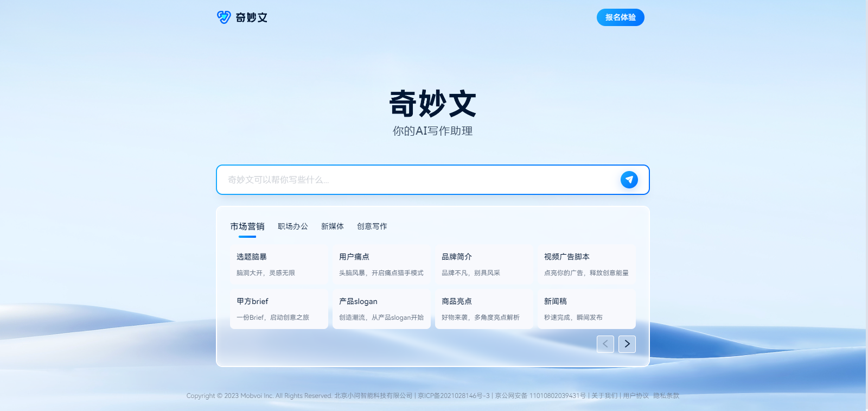The height and width of the screenshot is (411, 868).
Task: Click the 奇妙文 logo icon
Action: tap(224, 17)
